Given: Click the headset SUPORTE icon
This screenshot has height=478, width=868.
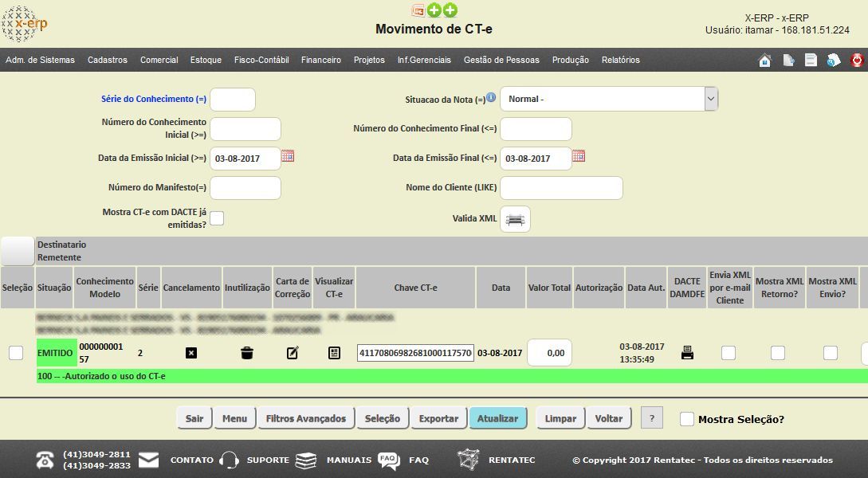Looking at the screenshot, I should point(229,460).
